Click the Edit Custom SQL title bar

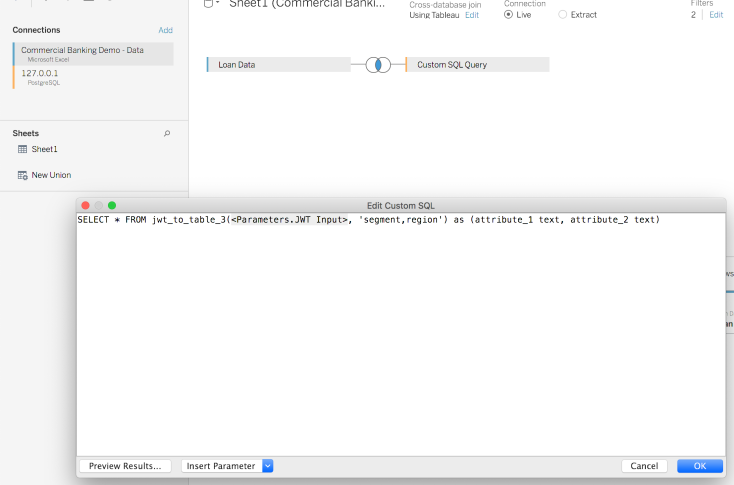[401, 206]
